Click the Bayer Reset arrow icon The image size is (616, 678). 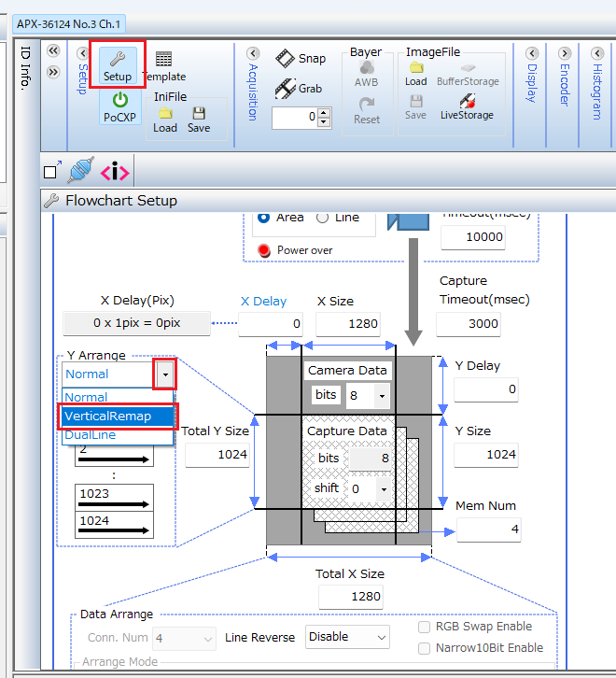click(367, 105)
